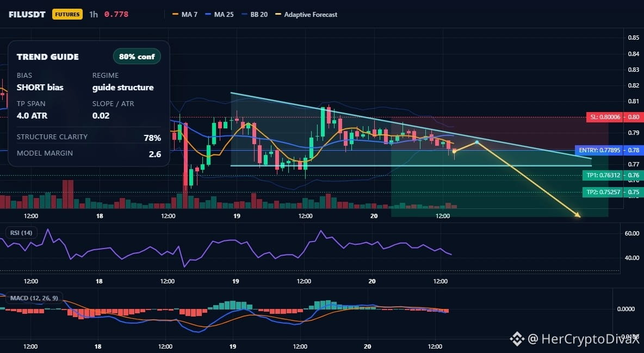Toggle the MA 25 legend item
Image resolution: width=644 pixels, height=353 pixels.
coord(219,14)
